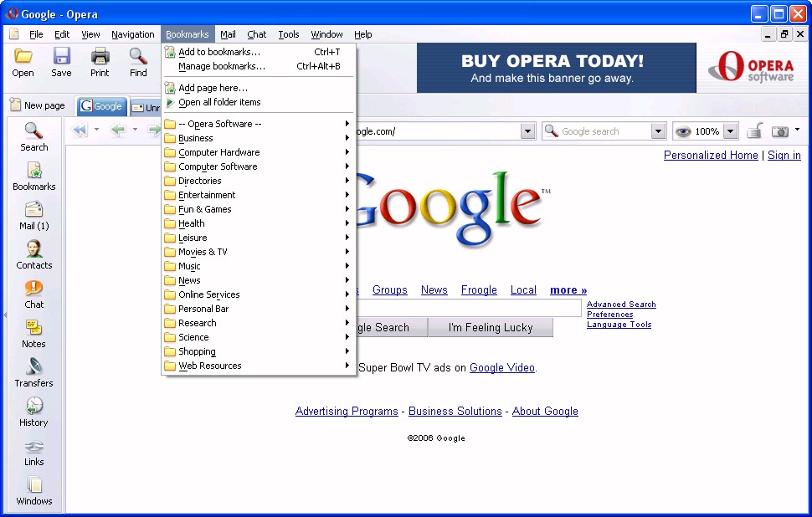812x517 pixels.
Task: Open the dropdown arrow beside the camera icon
Action: [x=797, y=130]
